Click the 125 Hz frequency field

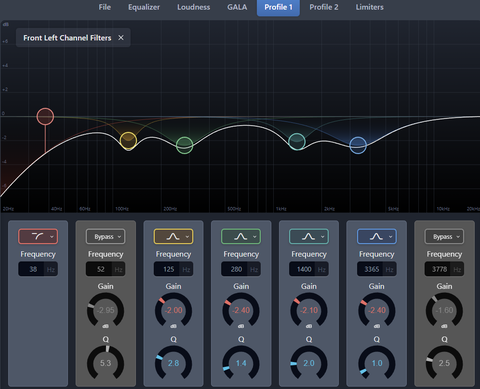pyautogui.click(x=173, y=269)
